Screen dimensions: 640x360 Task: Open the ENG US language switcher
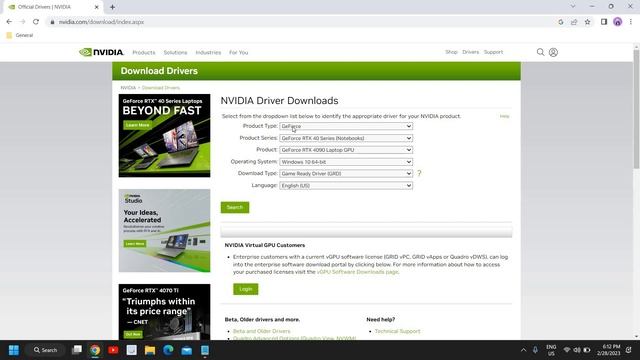(551, 350)
